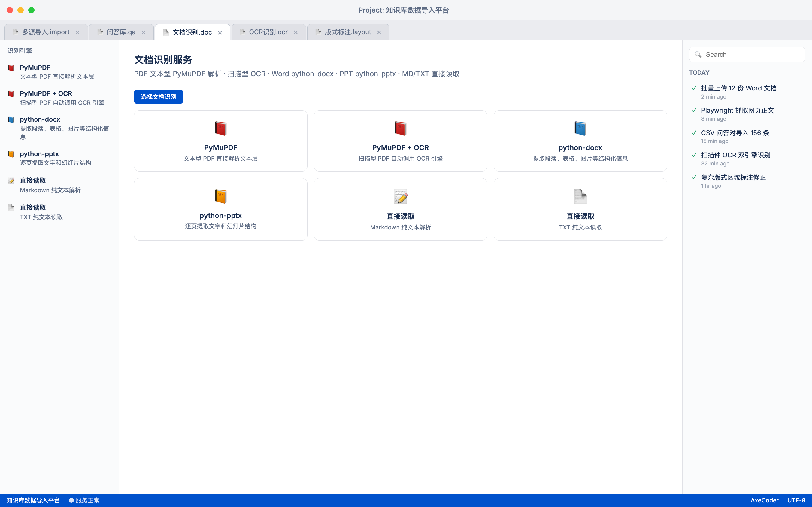Open the OCR识别.ocr tab
The image size is (812, 507).
[x=268, y=32]
